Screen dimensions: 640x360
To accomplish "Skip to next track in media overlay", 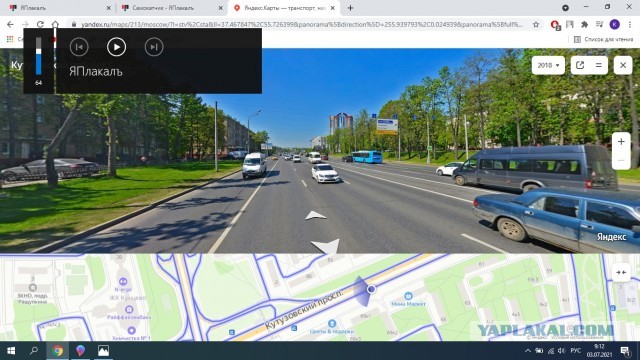I will click(154, 47).
